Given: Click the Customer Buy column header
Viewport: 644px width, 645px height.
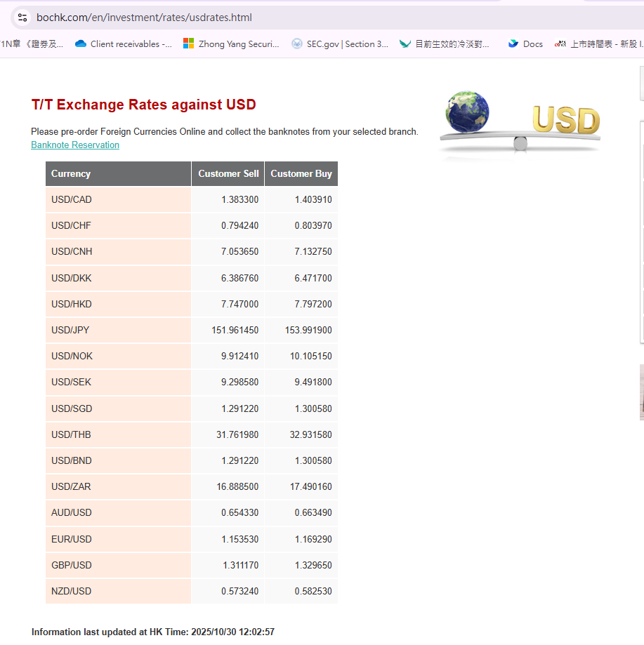Looking at the screenshot, I should [301, 174].
